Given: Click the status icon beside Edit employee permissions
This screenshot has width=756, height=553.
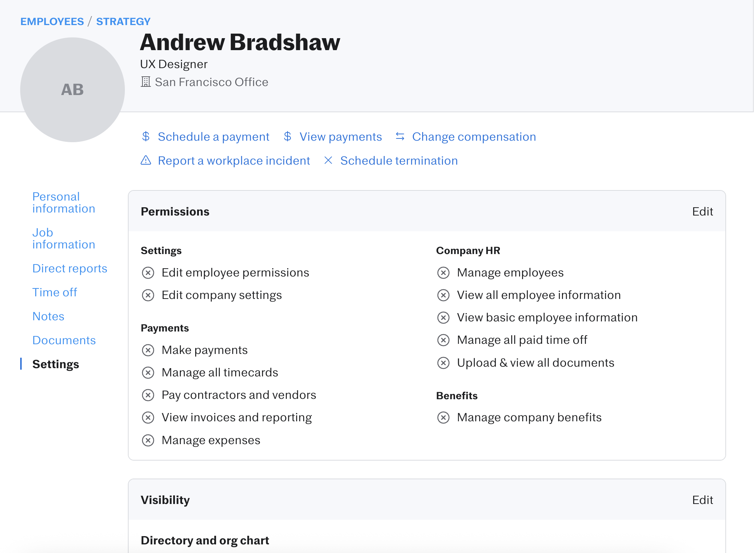Looking at the screenshot, I should (x=148, y=273).
